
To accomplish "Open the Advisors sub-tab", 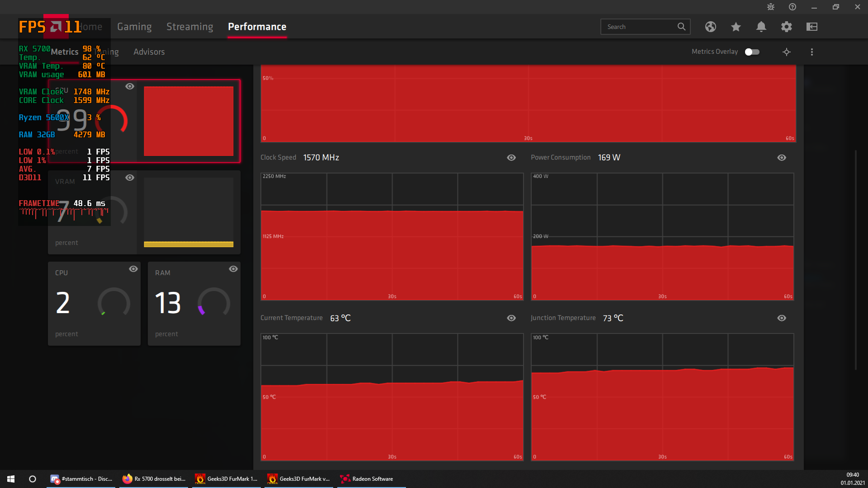I will 149,52.
